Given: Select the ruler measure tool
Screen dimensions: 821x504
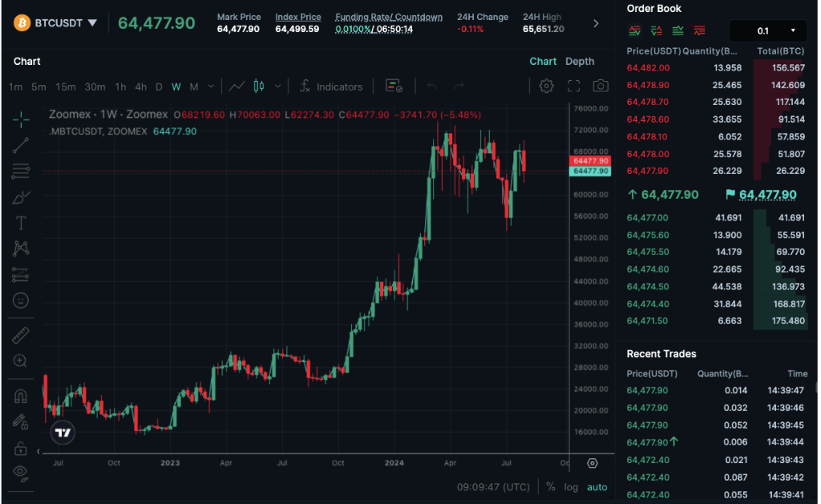Looking at the screenshot, I should click(x=20, y=336).
